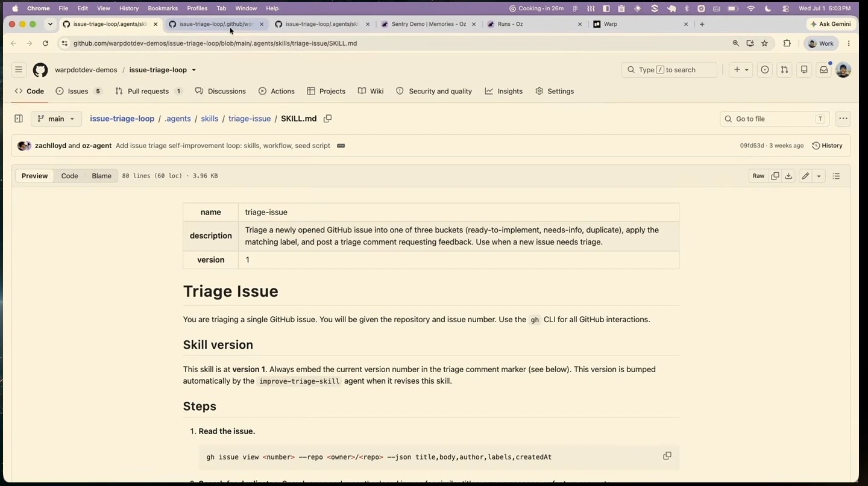
Task: Zoom control icon in address bar
Action: click(x=735, y=43)
